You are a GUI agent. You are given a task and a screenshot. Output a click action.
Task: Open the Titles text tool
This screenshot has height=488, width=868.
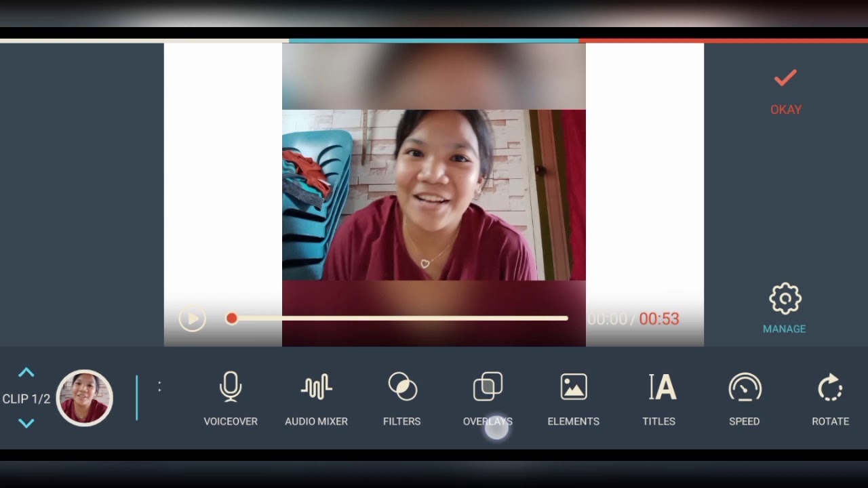coord(659,399)
